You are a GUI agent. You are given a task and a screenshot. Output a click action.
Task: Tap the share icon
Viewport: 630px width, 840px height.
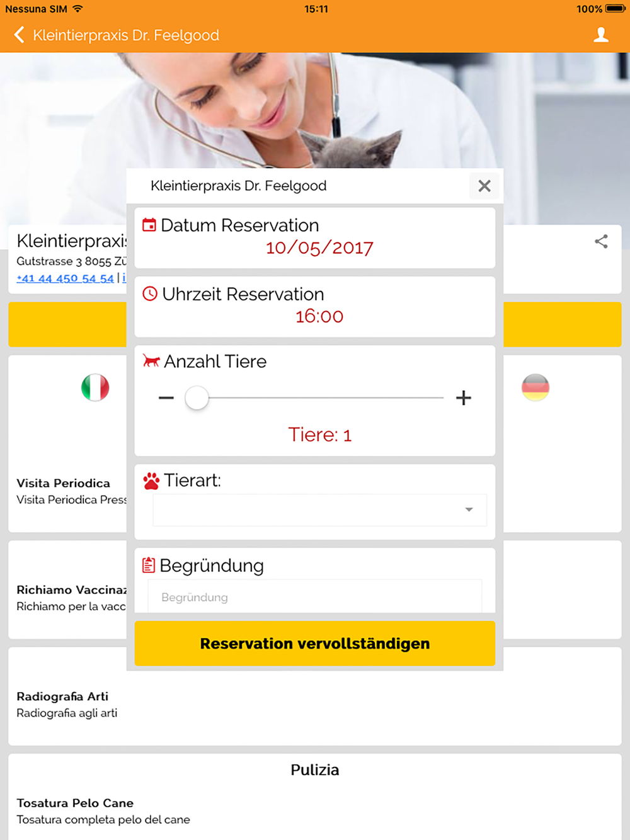[601, 241]
